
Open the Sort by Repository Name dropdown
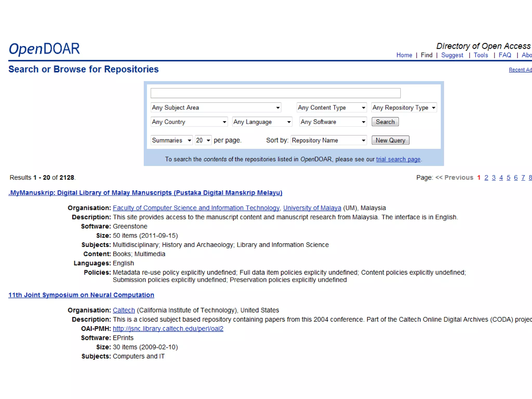[329, 140]
